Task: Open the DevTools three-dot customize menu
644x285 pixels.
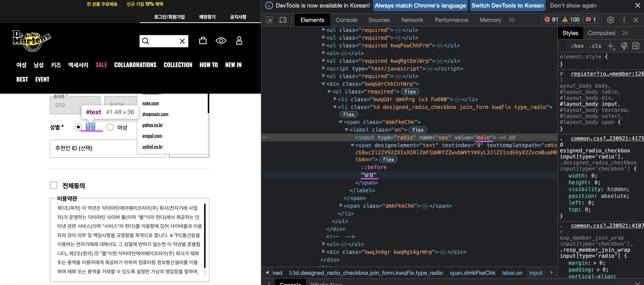Action: (x=624, y=20)
